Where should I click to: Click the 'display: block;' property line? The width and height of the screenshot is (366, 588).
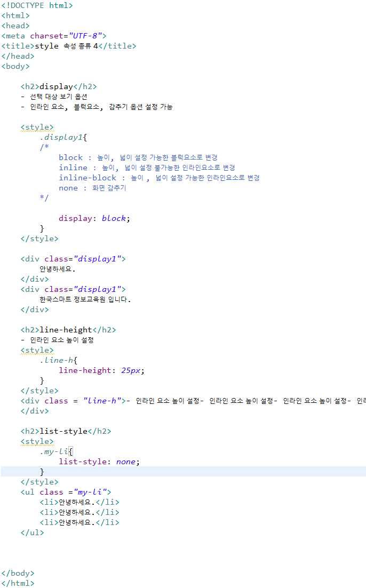tap(94, 218)
